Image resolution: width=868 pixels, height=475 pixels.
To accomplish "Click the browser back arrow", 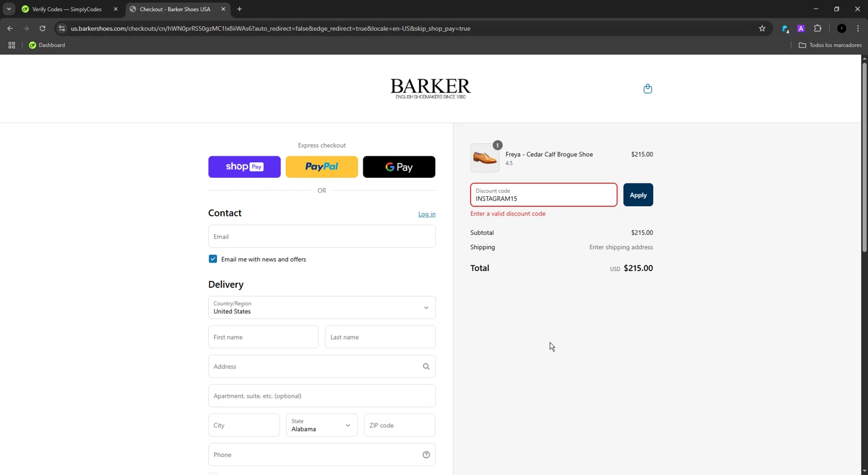I will [10, 28].
